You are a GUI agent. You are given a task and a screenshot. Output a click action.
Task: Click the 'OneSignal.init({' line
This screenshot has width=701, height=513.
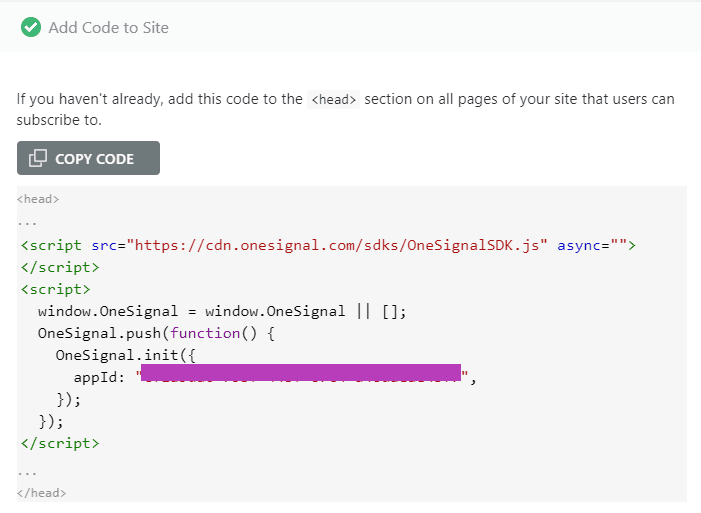tap(126, 355)
